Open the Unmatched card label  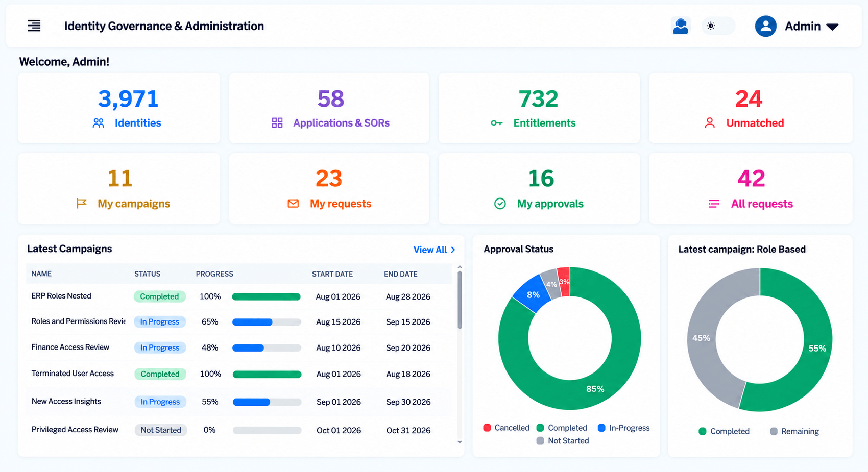click(x=755, y=123)
